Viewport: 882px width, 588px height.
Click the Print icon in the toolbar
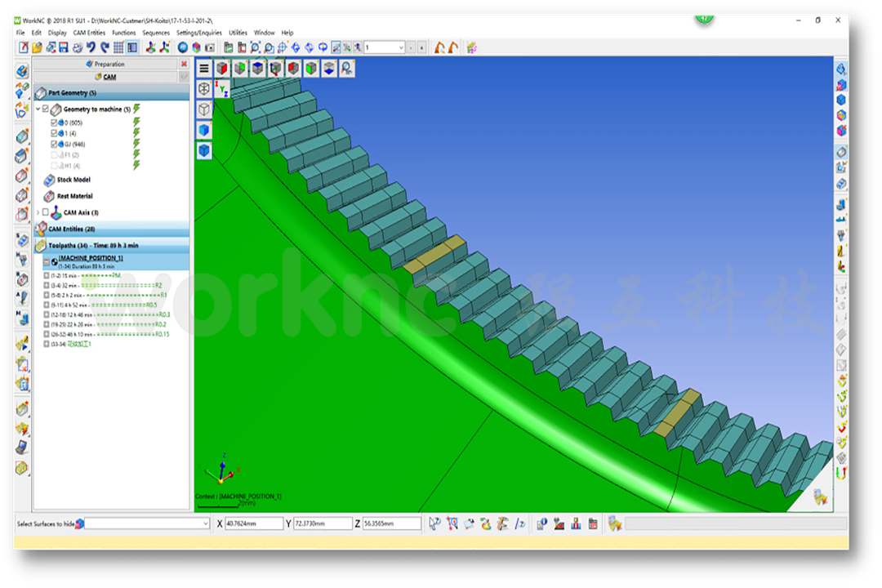[77, 48]
